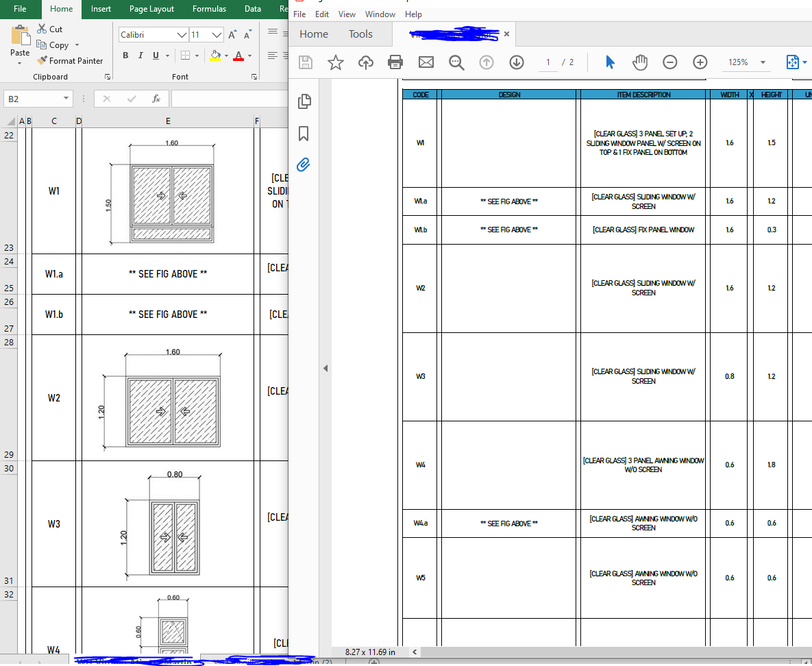The width and height of the screenshot is (812, 666).
Task: Toggle bold formatting in Excel
Action: [125, 55]
